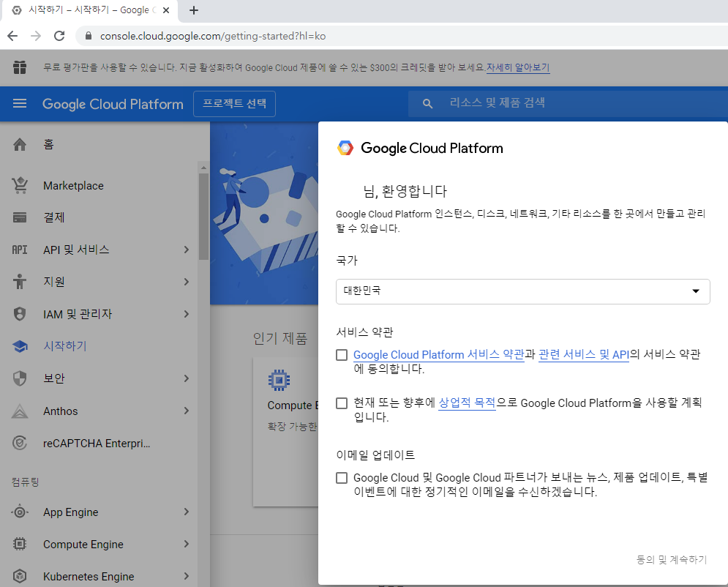Viewport: 728px width, 587px height.
Task: Expand the Compute Engine submenu chevron
Action: click(x=186, y=544)
